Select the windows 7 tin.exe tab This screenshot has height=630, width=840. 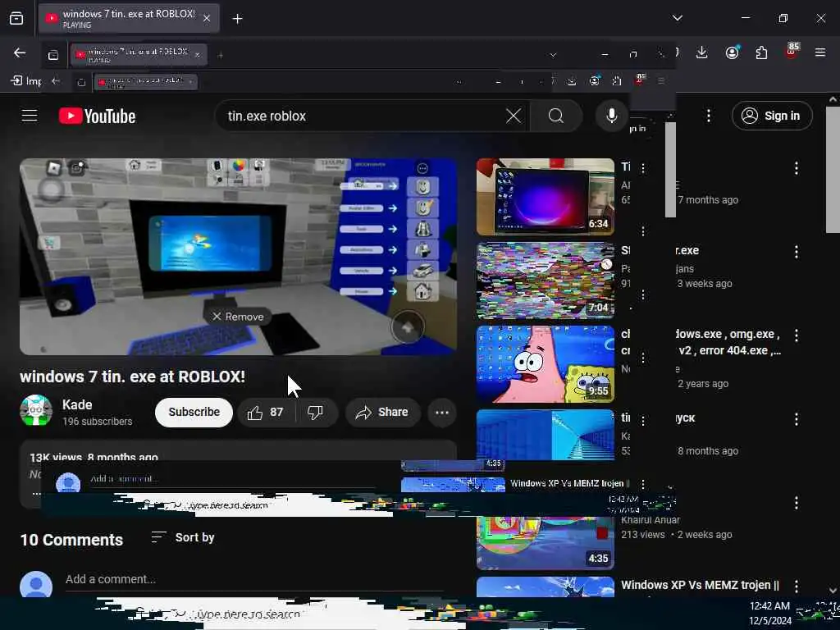(x=129, y=19)
